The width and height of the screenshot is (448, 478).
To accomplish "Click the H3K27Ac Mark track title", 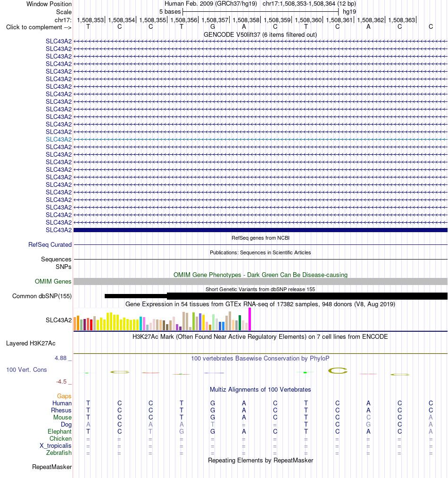I will coord(260,336).
